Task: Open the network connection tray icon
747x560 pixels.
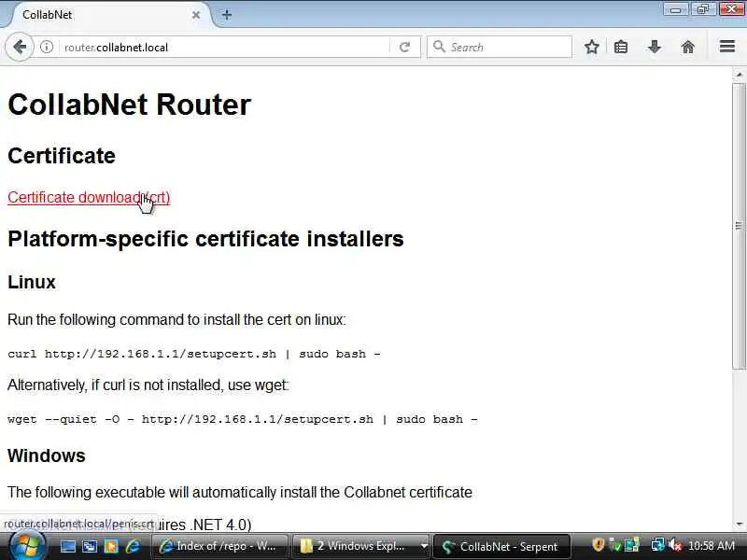Action: [x=657, y=545]
